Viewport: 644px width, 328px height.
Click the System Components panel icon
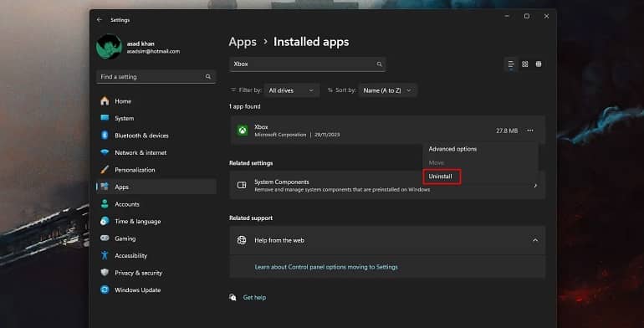click(x=242, y=186)
